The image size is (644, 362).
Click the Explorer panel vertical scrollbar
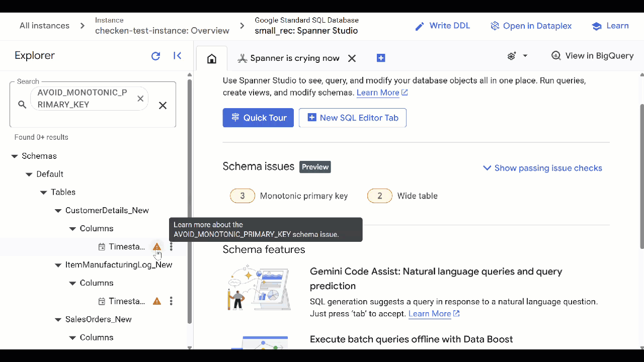pyautogui.click(x=190, y=201)
